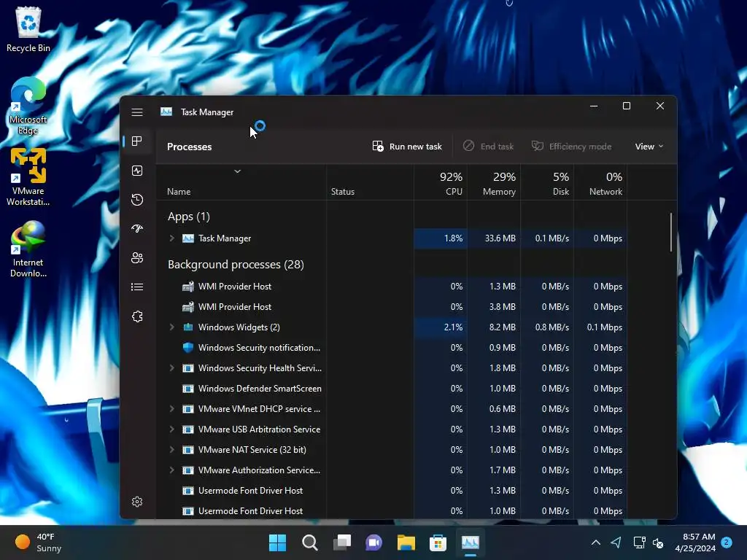
Task: Expand the Task Manager app row
Action: point(171,238)
